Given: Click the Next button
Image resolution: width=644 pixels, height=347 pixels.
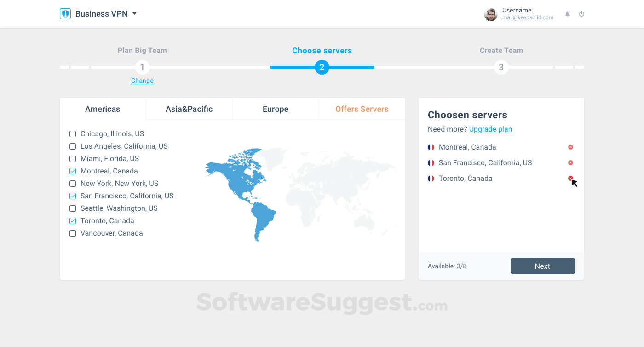Looking at the screenshot, I should pyautogui.click(x=542, y=266).
